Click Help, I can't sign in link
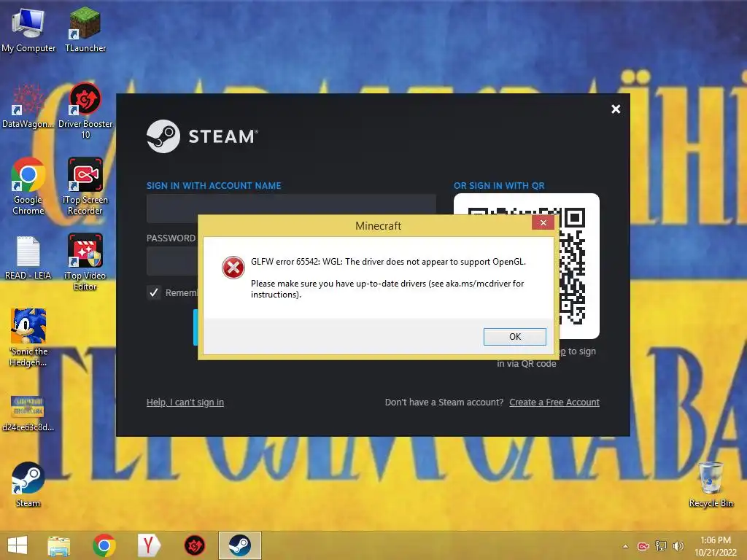747x560 pixels. (185, 402)
